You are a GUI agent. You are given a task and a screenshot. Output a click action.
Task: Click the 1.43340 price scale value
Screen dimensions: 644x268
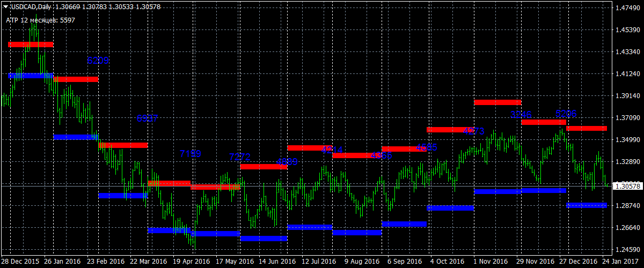coord(627,52)
